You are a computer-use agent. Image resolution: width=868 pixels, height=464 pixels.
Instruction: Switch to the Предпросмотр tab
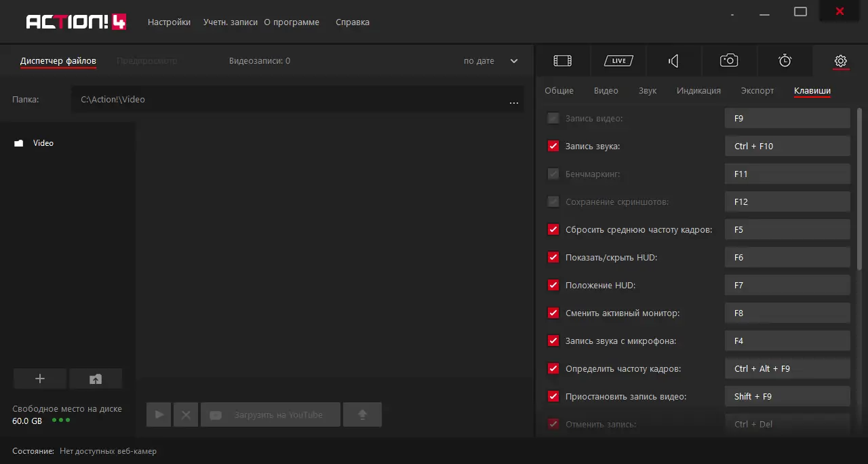coord(147,61)
